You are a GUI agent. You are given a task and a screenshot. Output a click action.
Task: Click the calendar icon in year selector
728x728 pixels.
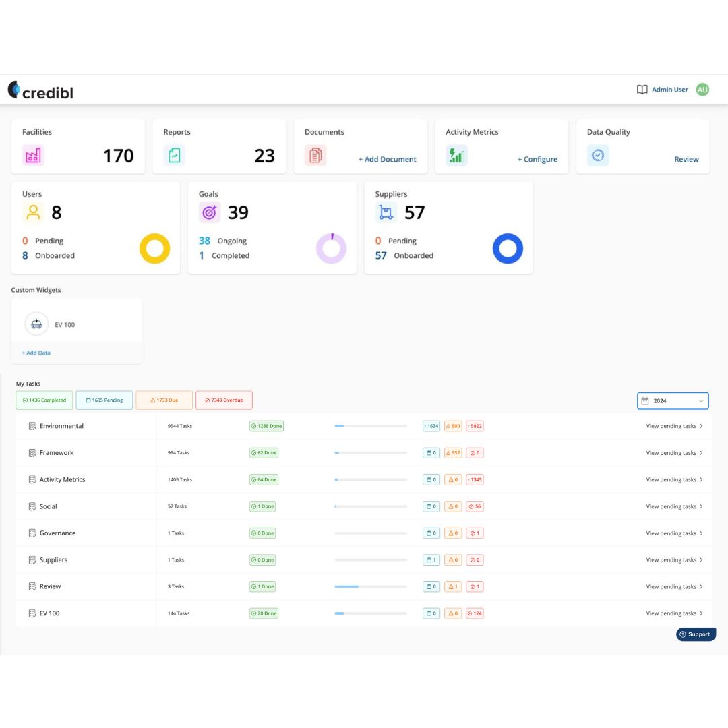645,400
